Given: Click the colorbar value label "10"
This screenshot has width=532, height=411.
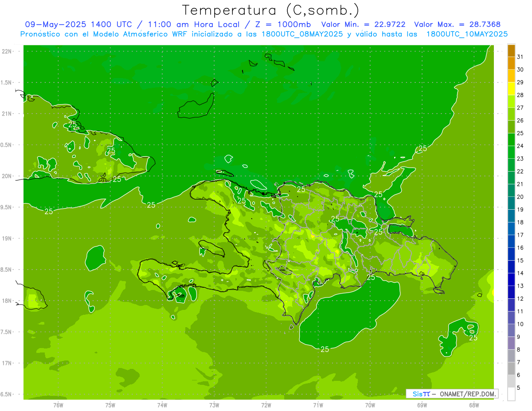Looking at the screenshot, I should (520, 324).
